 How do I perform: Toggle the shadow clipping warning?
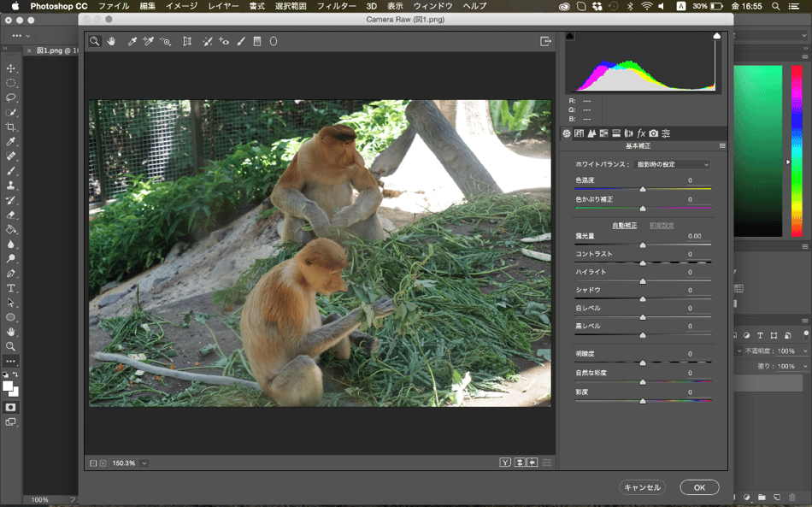tap(570, 36)
